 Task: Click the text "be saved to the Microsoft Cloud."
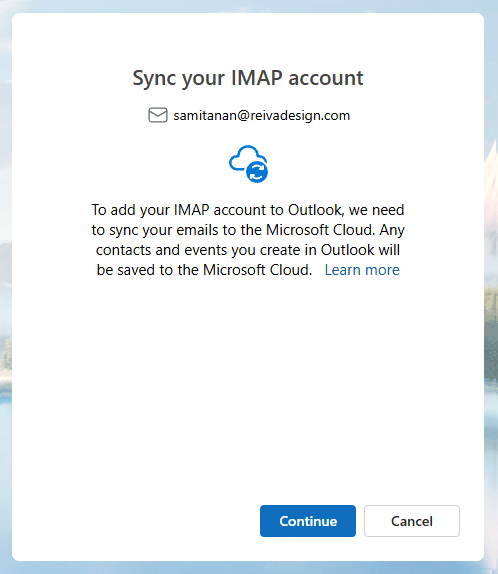[x=204, y=270]
